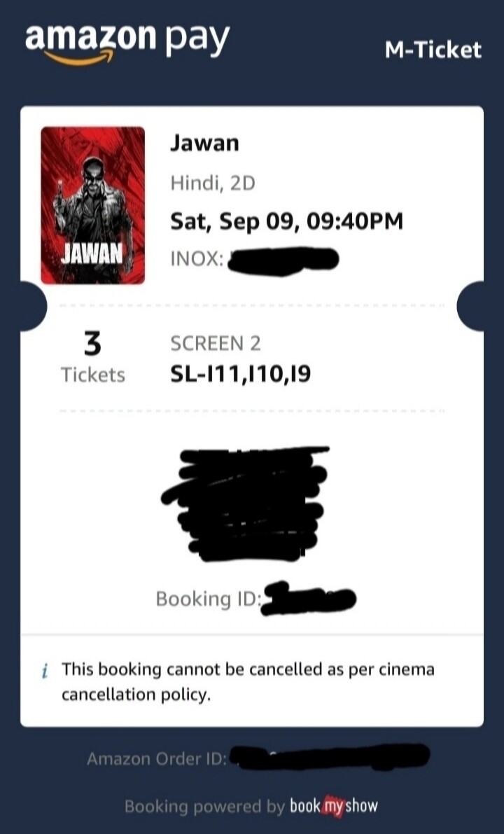Tap the Jawan movie title

click(204, 143)
